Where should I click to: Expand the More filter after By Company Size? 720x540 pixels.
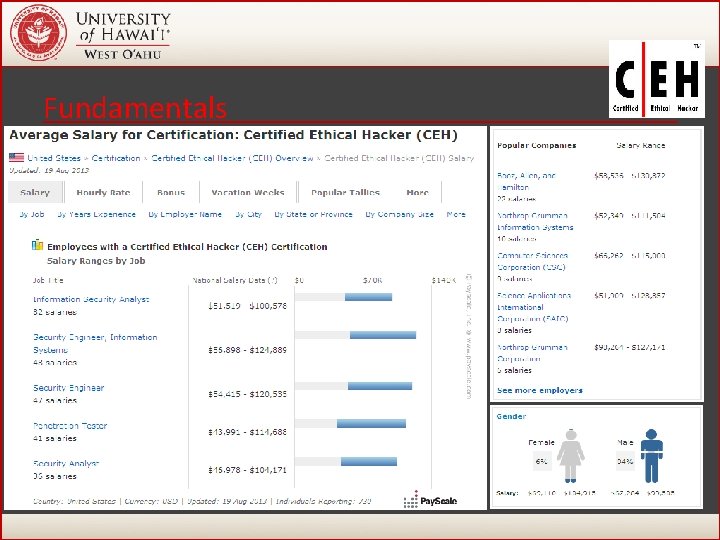pyautogui.click(x=456, y=214)
